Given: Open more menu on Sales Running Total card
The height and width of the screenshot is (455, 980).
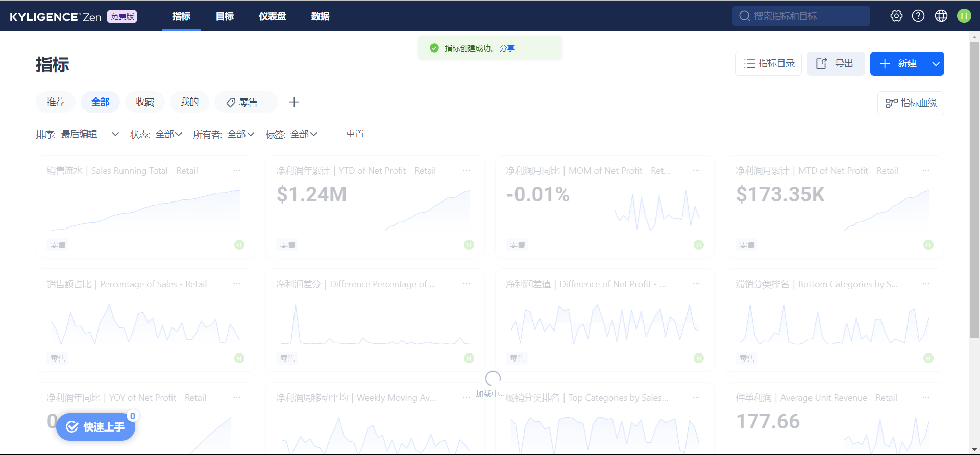Looking at the screenshot, I should [237, 170].
